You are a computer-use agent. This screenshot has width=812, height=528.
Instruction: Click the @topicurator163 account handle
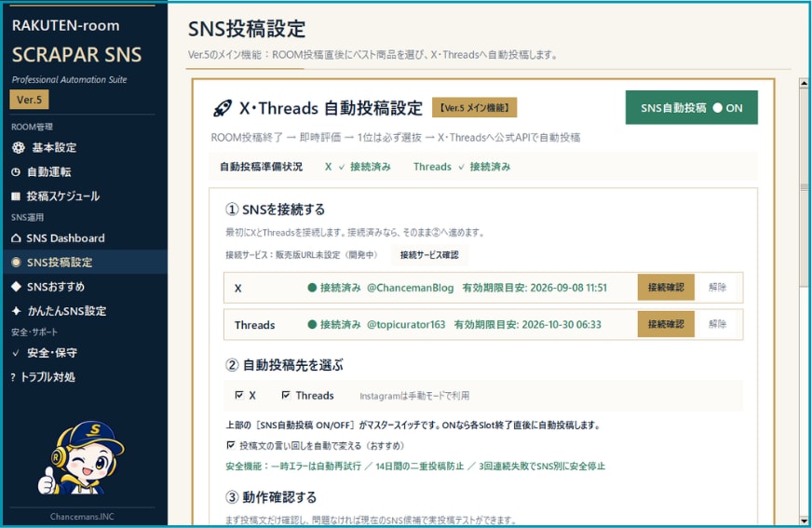click(x=406, y=325)
